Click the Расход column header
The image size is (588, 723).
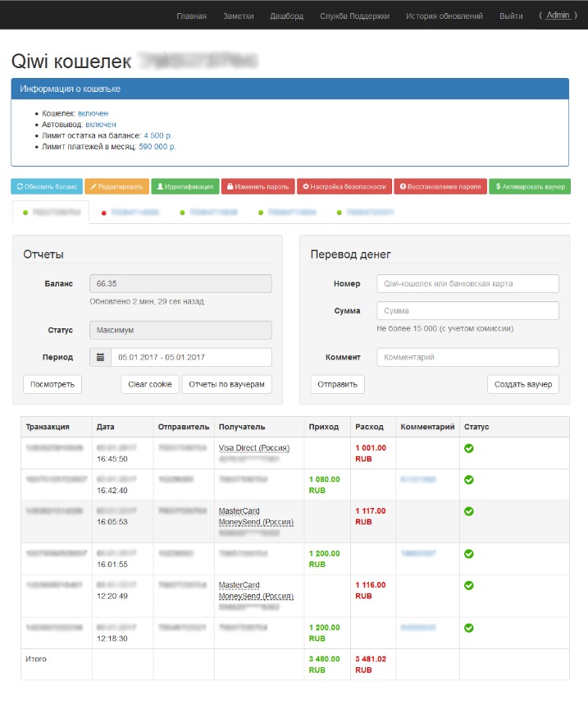pos(369,427)
